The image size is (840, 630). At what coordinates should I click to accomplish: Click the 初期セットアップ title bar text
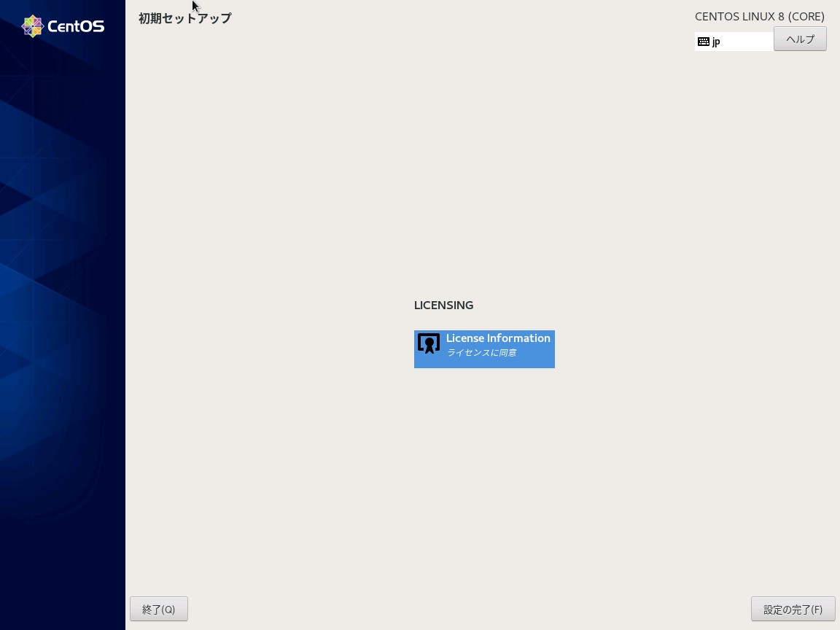coord(184,17)
